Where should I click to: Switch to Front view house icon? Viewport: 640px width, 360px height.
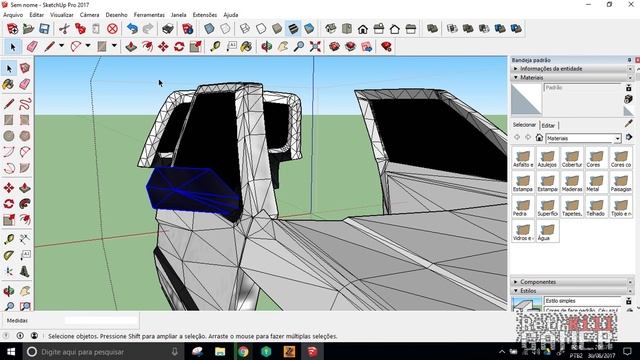click(362, 29)
